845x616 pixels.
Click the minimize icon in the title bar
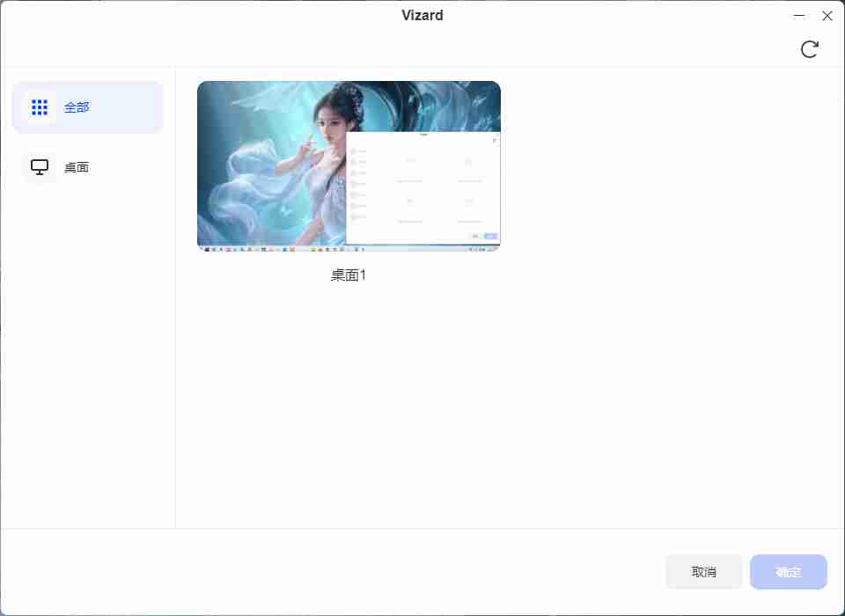click(798, 15)
